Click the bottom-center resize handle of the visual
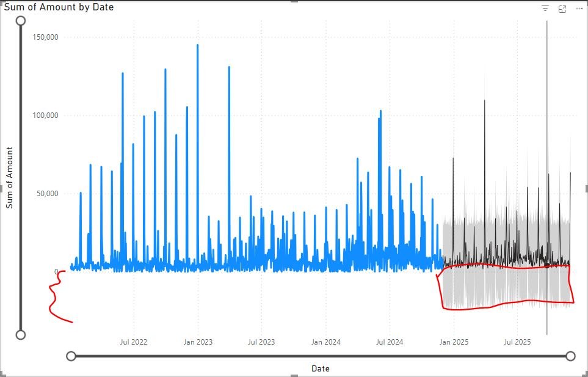Viewport: 588px width, 377px height. point(294,376)
